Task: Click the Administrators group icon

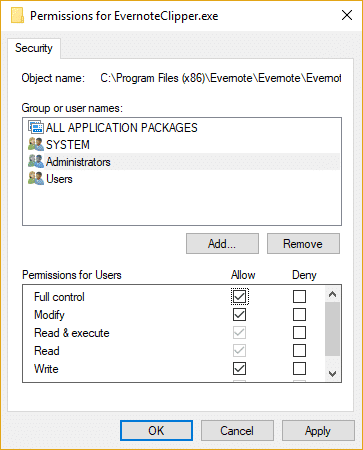Action: coord(36,161)
